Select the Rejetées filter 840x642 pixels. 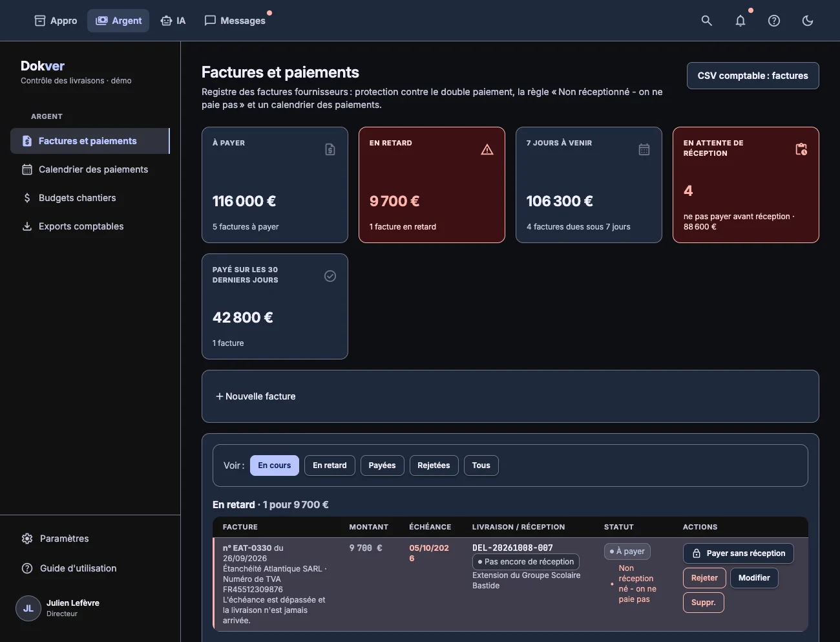434,465
